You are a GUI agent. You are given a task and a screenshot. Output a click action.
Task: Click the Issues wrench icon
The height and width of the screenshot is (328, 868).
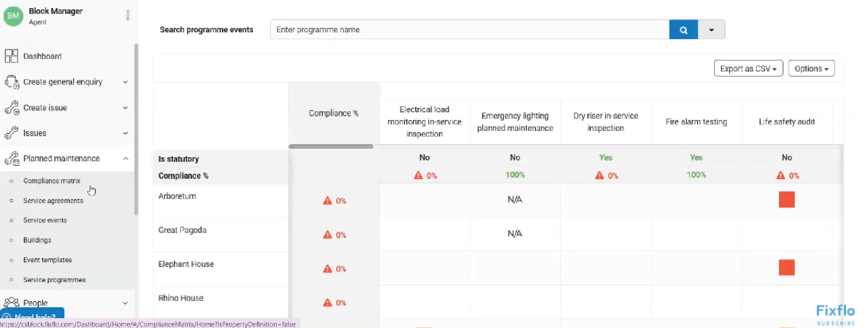(12, 133)
